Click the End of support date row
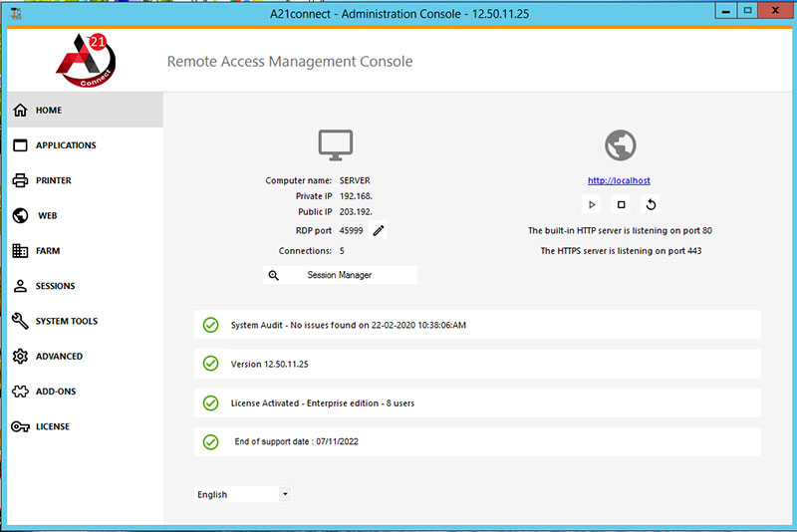This screenshot has height=532, width=797. [477, 441]
